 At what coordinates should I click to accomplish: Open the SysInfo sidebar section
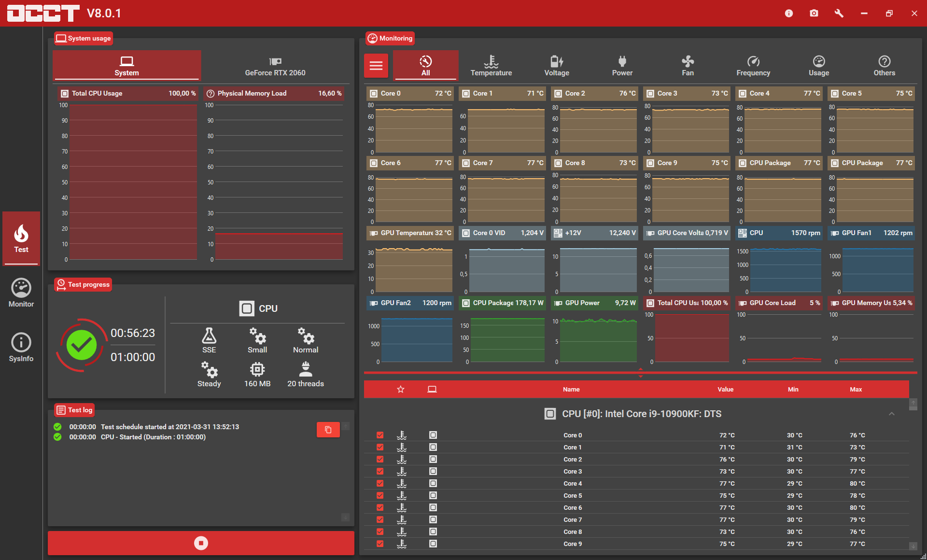point(21,348)
